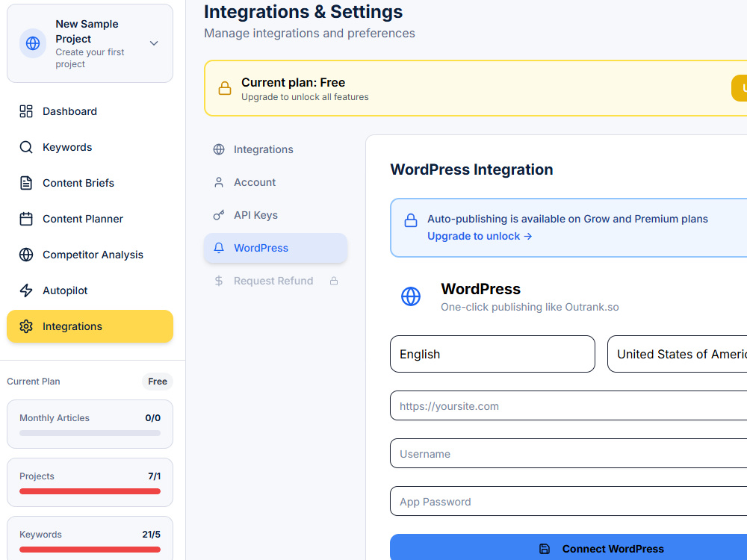The image size is (747, 560).
Task: Click the bell icon beside WordPress tab
Action: (219, 248)
